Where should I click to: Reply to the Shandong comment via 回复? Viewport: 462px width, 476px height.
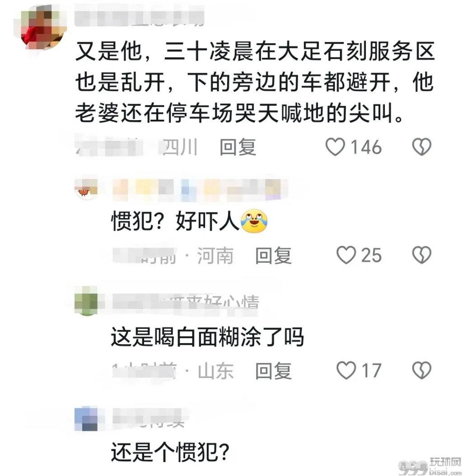273,371
